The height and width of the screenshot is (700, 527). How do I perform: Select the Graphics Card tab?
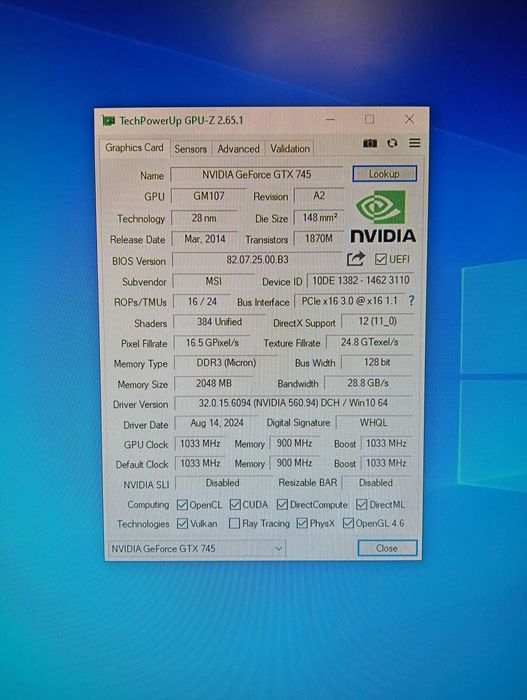[x=134, y=148]
